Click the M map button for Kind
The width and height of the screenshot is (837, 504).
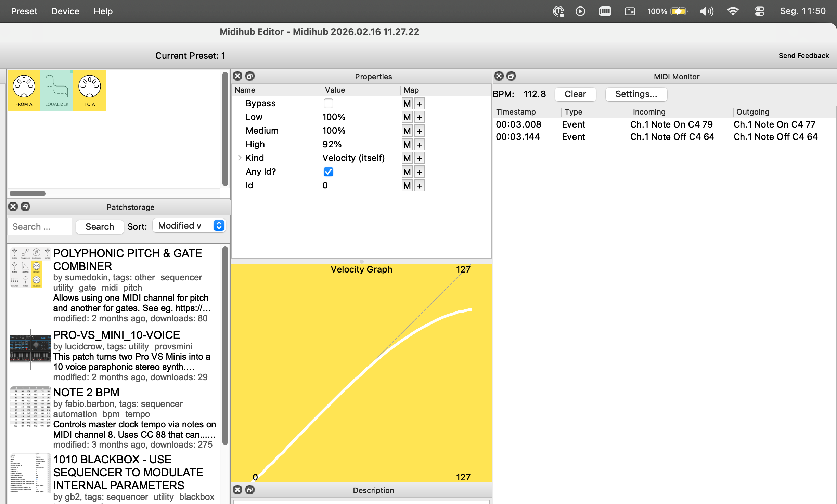(407, 158)
